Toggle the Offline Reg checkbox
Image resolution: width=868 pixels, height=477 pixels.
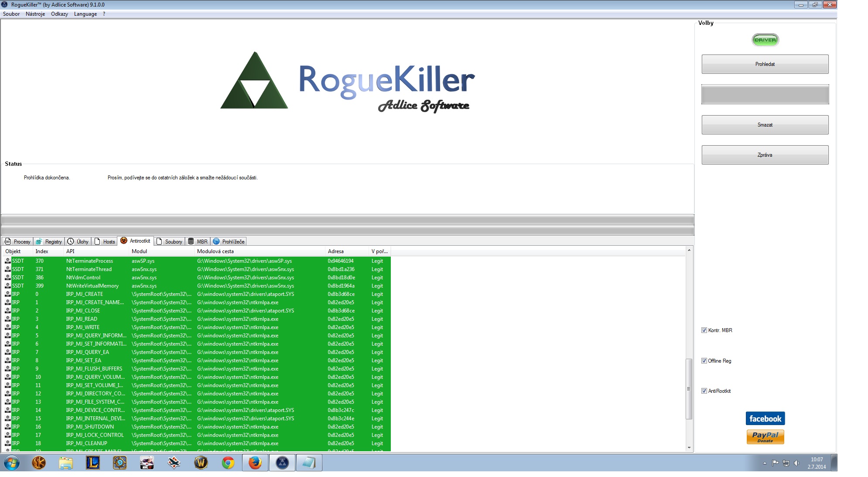pyautogui.click(x=704, y=361)
